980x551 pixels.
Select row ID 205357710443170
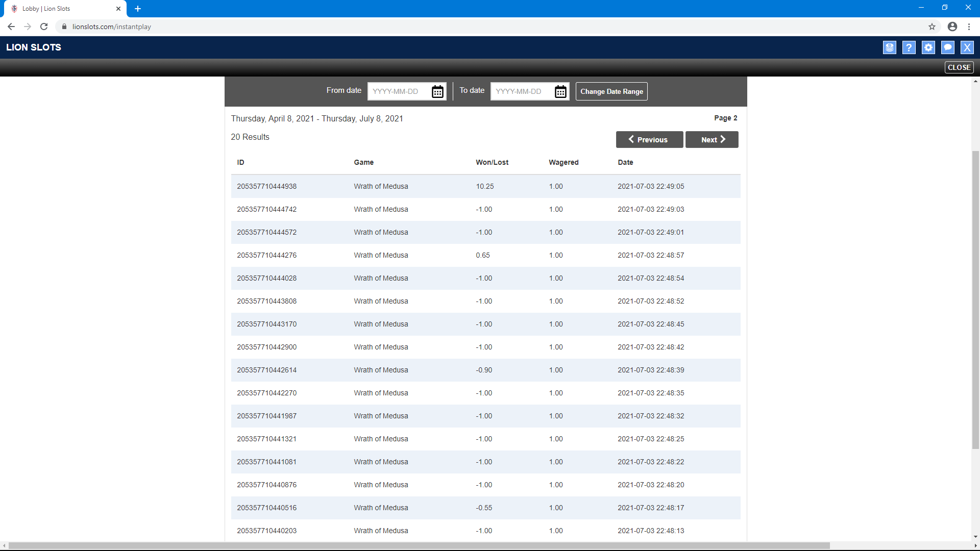(x=485, y=324)
